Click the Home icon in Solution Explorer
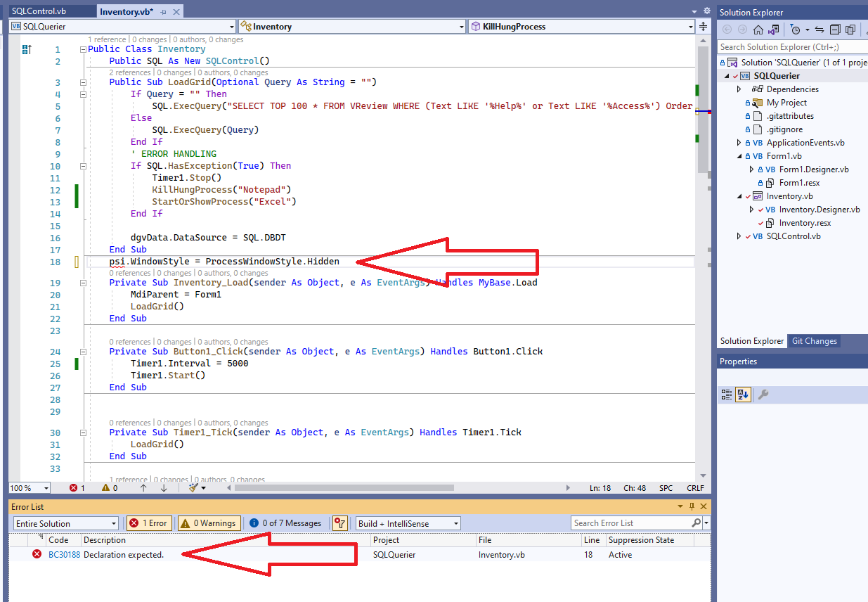 click(x=758, y=30)
